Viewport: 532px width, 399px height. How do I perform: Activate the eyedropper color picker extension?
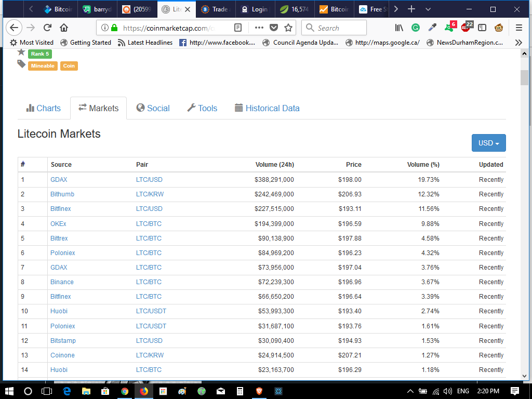[432, 28]
